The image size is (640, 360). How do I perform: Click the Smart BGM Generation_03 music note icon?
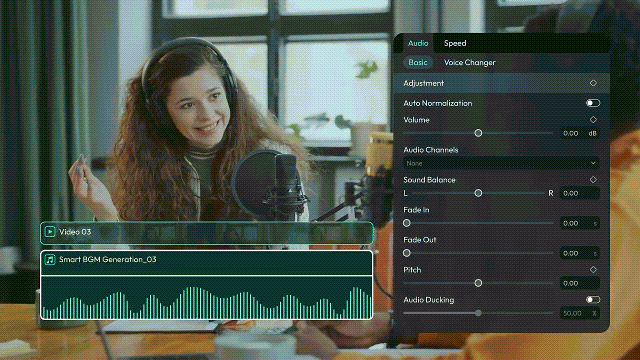pos(50,260)
